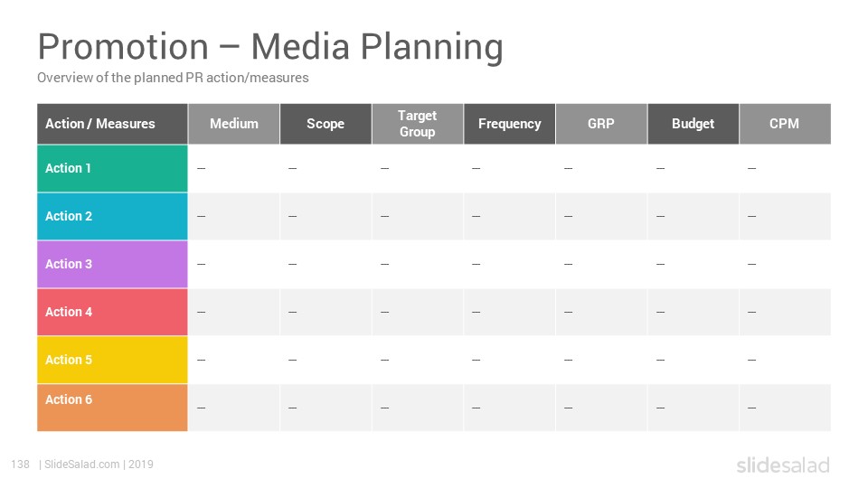The image size is (868, 488).
Task: Select the Action 2 blue cell
Action: [x=112, y=216]
